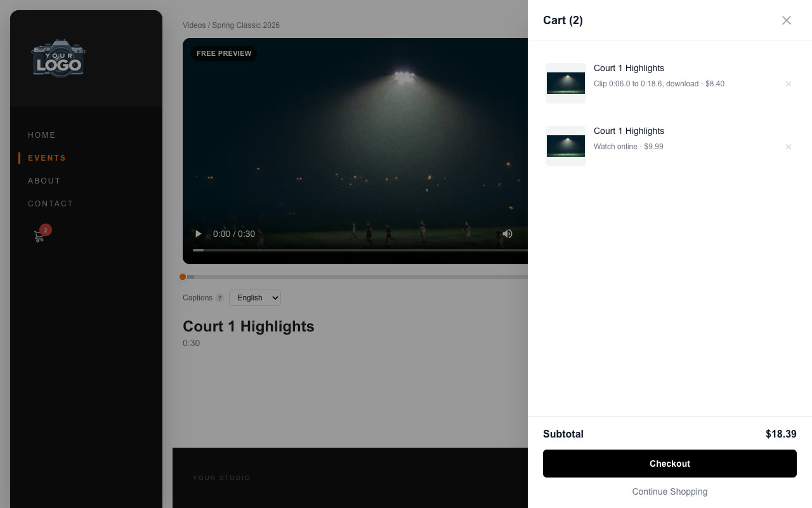Screen dimensions: 812x508
Task: Click the Court 1 Highlights page heading
Action: 249,326
